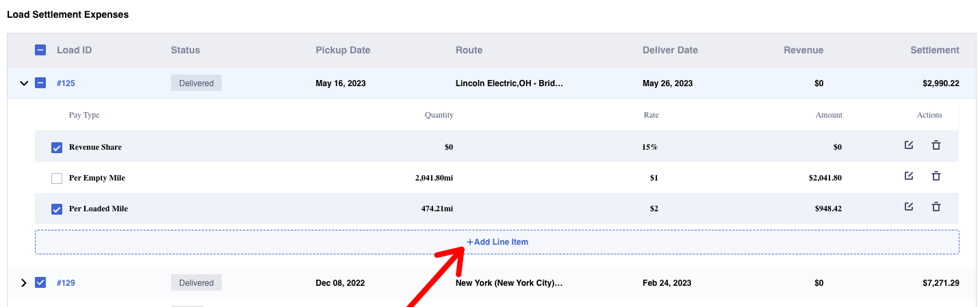Edit the Per Loaded Mile line item
This screenshot has width=980, height=307.
click(909, 207)
